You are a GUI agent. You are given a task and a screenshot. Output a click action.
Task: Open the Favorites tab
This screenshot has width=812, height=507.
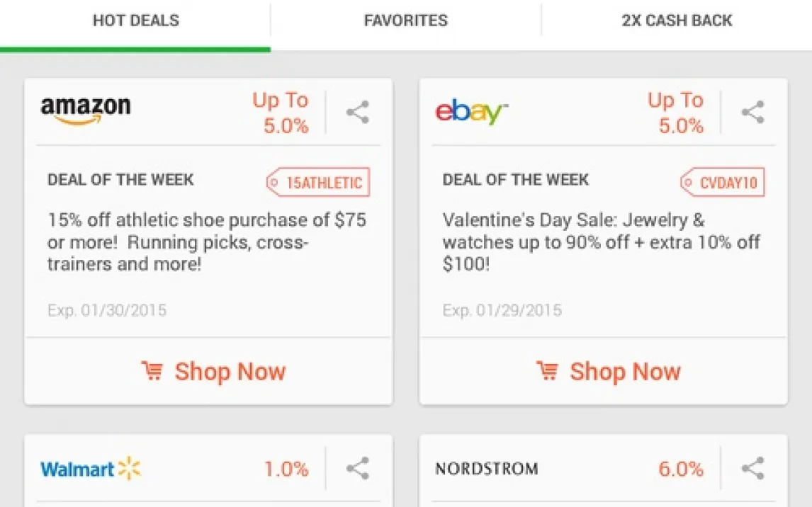click(x=405, y=21)
